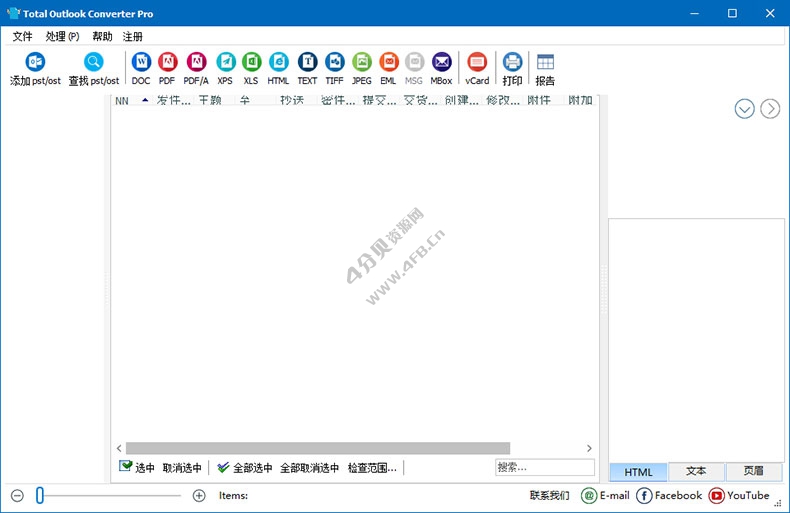Click the greyed MSG icon
790x513 pixels.
(x=414, y=62)
